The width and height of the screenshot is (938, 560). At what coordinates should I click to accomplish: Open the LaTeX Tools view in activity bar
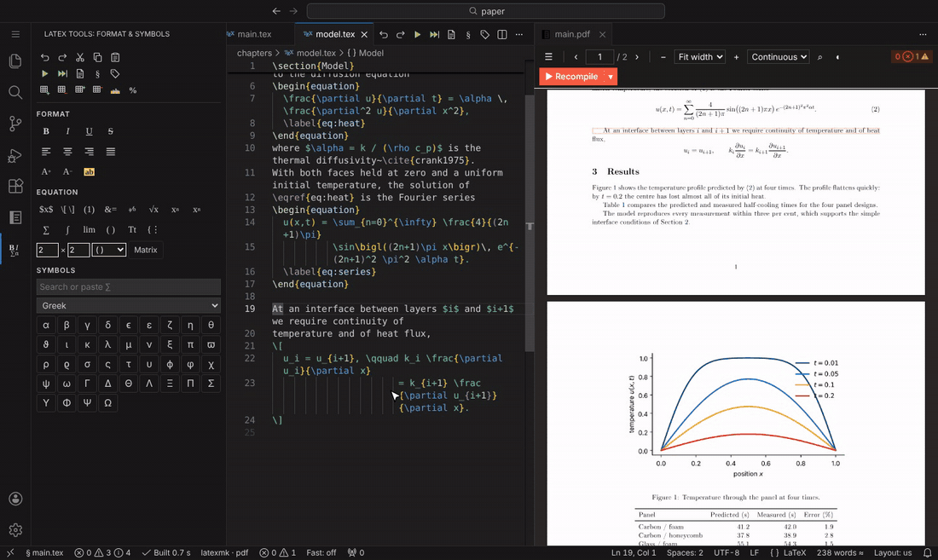point(15,249)
